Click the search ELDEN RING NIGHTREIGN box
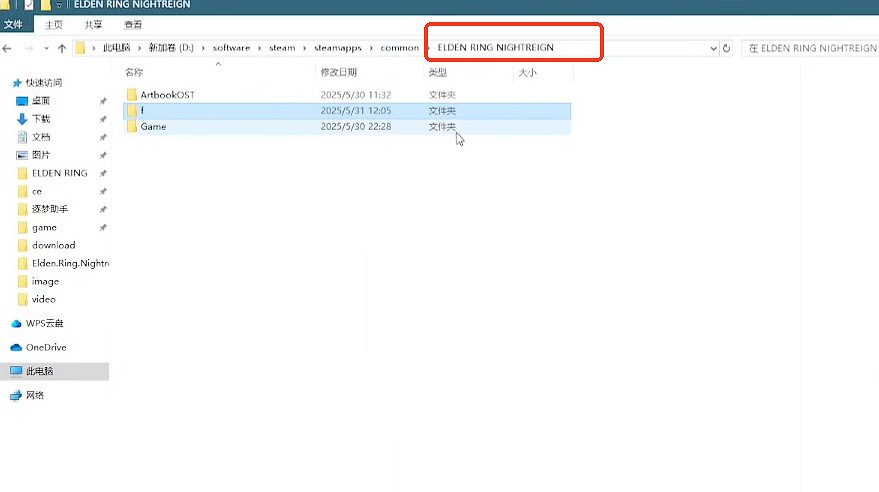The width and height of the screenshot is (879, 492). pyautogui.click(x=812, y=48)
